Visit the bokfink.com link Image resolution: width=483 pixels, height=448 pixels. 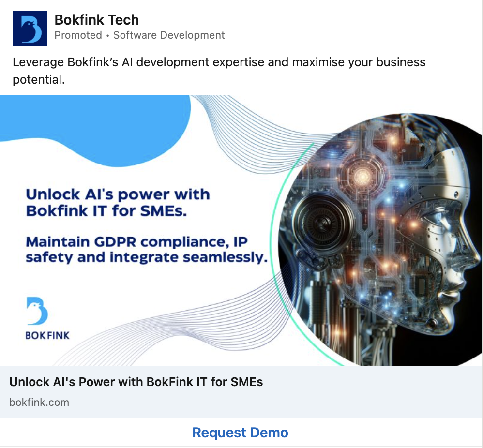coord(39,403)
